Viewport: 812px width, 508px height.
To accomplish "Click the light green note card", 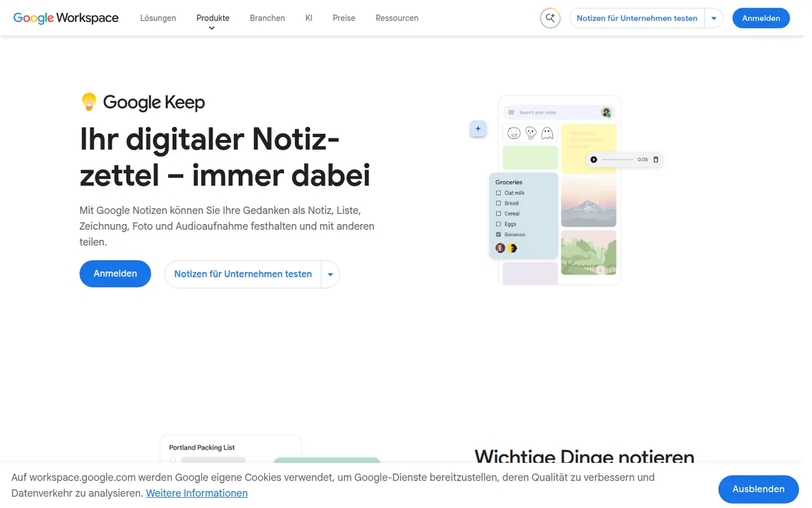I will pos(530,157).
